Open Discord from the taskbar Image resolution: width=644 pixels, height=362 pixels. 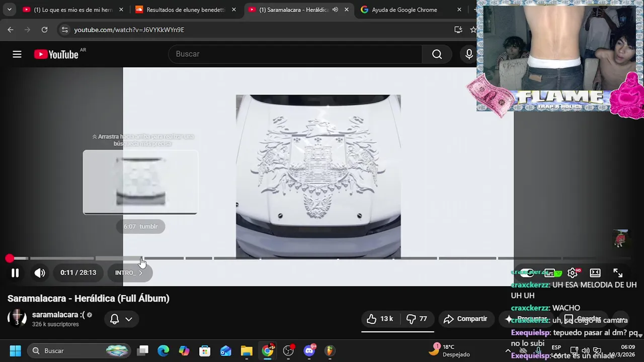coord(309,350)
